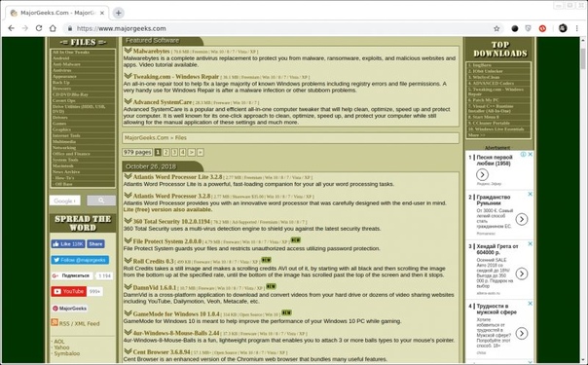Open DamnVid 1.6.0.1 download link

[x=155, y=288]
